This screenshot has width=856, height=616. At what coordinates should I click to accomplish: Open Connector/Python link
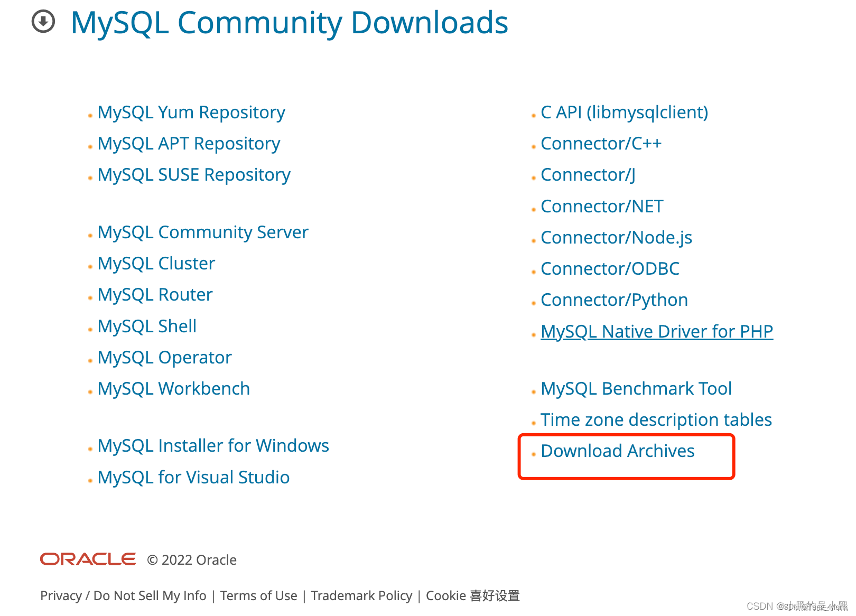click(x=614, y=300)
